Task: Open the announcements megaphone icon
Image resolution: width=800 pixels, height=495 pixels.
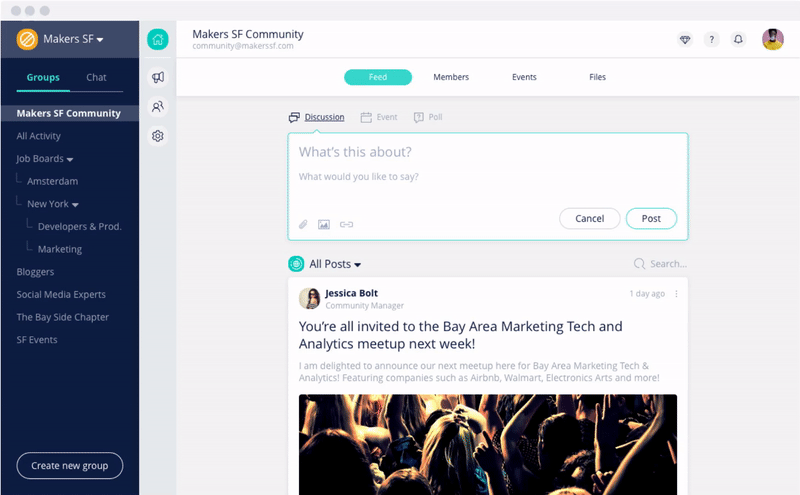Action: click(x=158, y=77)
